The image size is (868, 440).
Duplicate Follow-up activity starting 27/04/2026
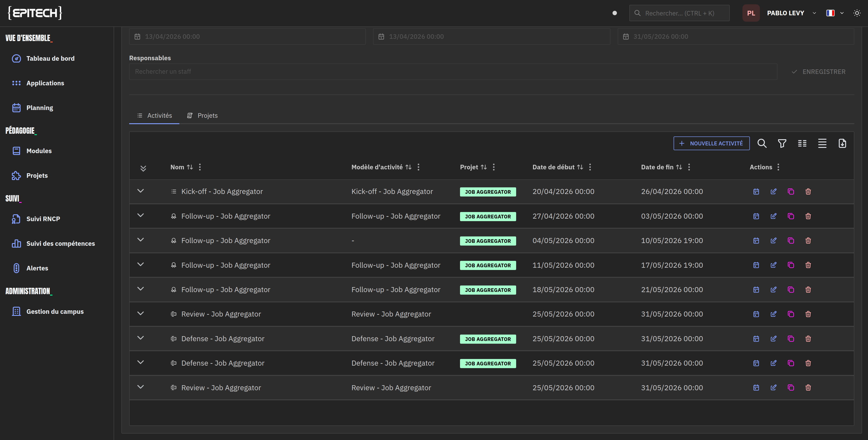click(791, 216)
